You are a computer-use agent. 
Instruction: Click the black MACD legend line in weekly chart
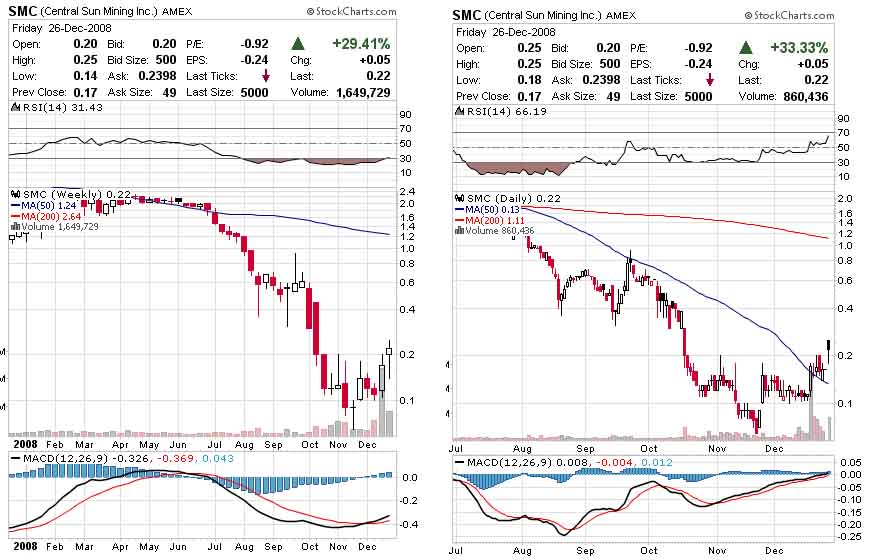(x=16, y=459)
